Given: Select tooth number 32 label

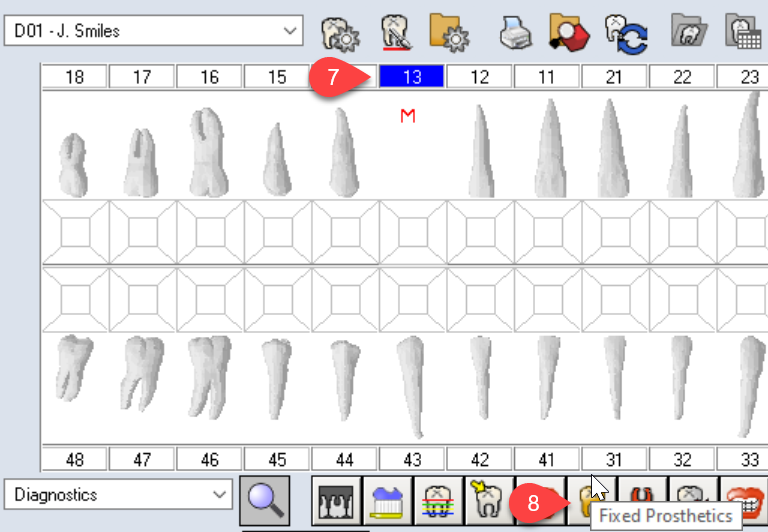Looking at the screenshot, I should 682,459.
